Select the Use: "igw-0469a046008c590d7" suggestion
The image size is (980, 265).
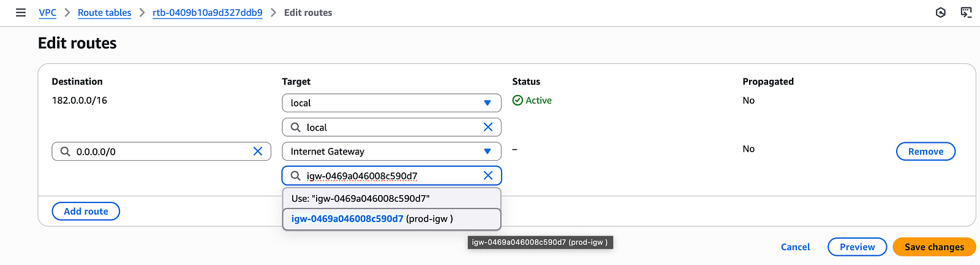point(391,198)
